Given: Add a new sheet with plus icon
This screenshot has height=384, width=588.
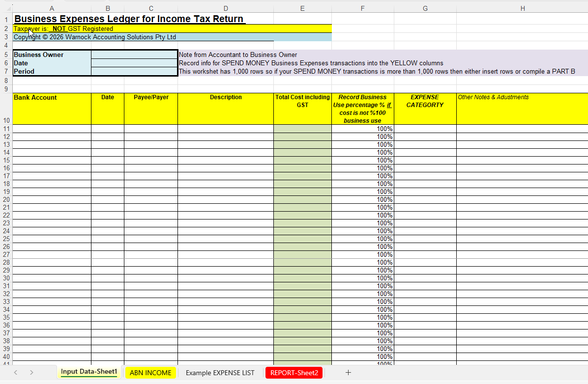Looking at the screenshot, I should coord(348,372).
